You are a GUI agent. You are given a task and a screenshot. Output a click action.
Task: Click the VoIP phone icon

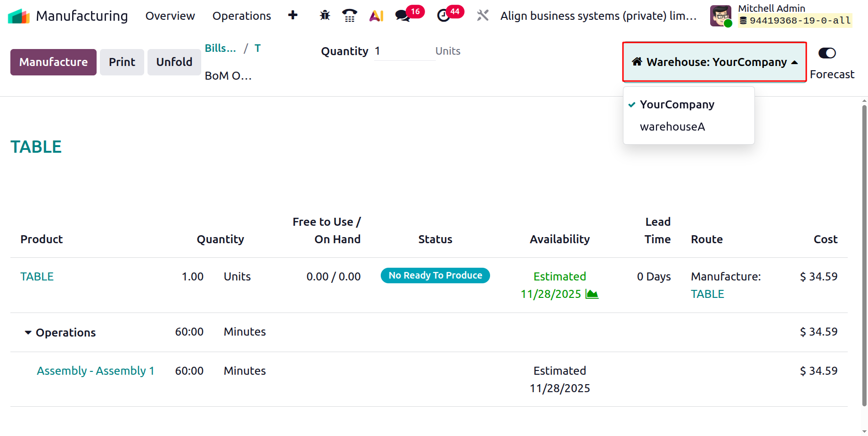(349, 16)
